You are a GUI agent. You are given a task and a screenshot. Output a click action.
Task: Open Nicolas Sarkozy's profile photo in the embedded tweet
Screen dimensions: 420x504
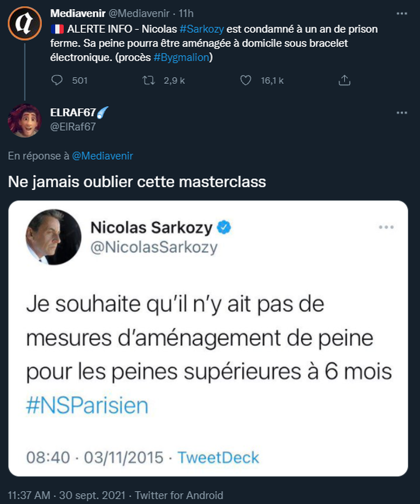[54, 237]
